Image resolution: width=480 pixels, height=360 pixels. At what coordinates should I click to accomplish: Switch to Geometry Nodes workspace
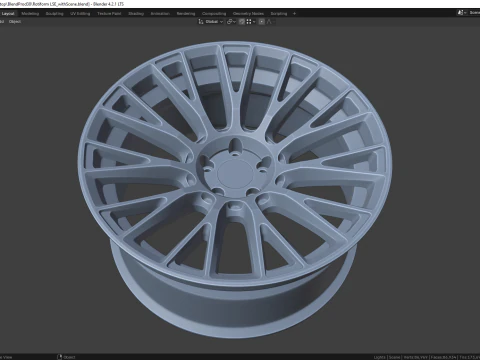pyautogui.click(x=248, y=14)
